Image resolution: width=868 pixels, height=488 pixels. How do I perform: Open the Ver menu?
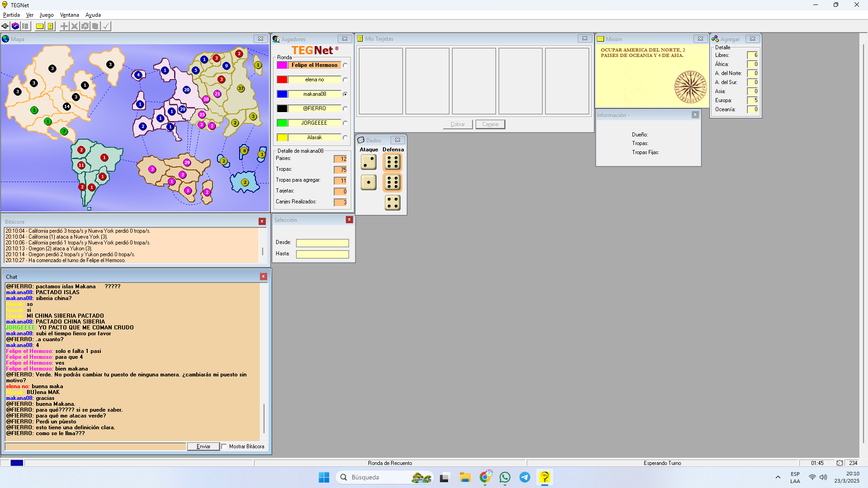click(30, 15)
